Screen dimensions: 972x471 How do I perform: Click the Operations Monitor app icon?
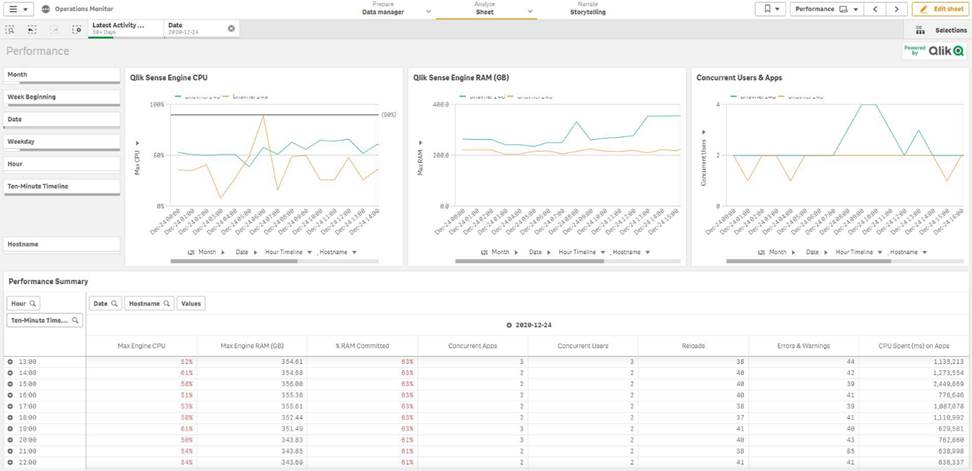[46, 9]
